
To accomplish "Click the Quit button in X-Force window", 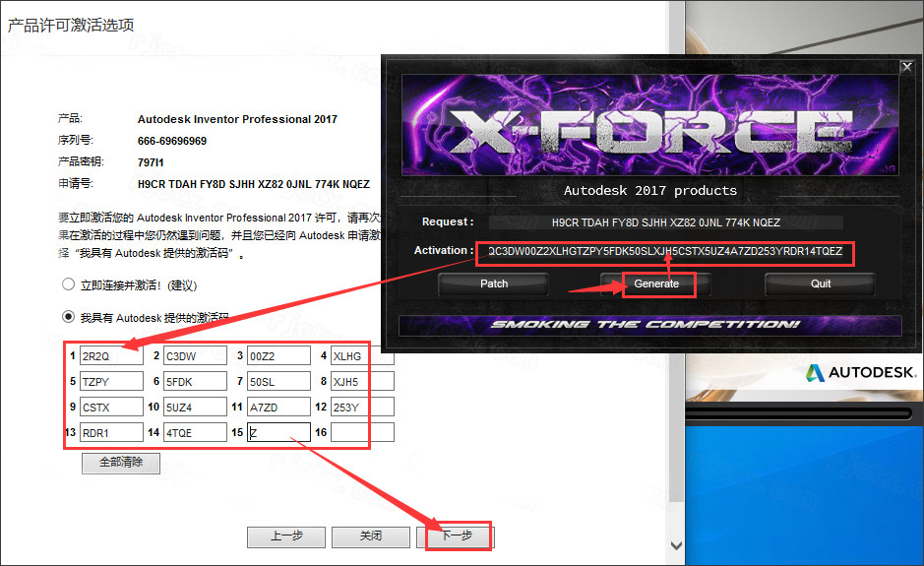I will 821,284.
